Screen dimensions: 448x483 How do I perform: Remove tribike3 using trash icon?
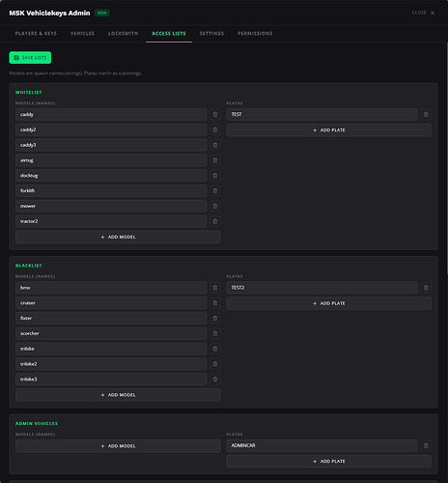[x=215, y=380]
